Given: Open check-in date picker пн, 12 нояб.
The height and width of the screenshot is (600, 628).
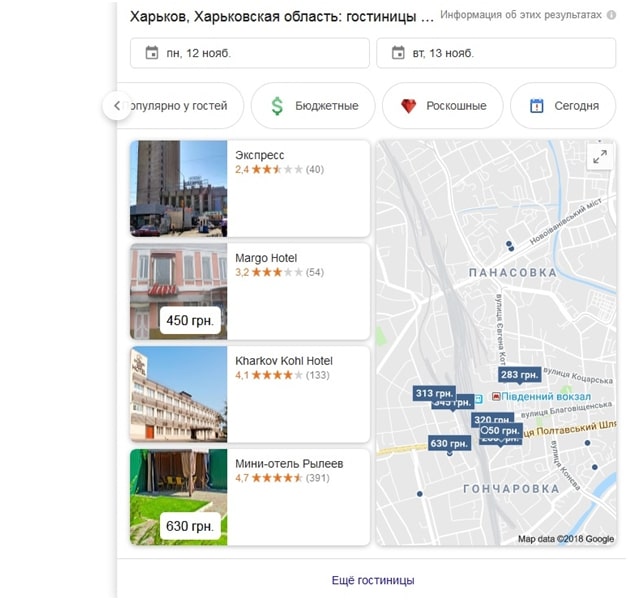Looking at the screenshot, I should point(249,53).
